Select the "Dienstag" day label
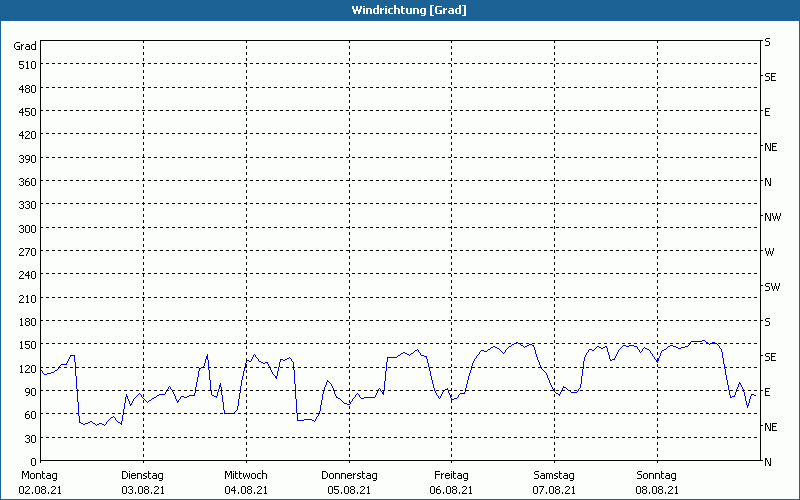This screenshot has width=800, height=500. 142,475
